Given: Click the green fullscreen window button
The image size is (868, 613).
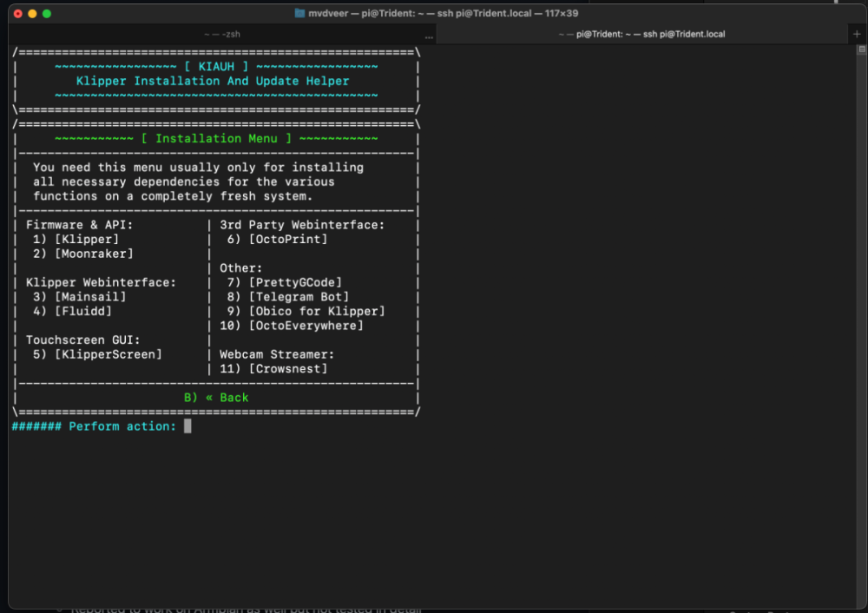Looking at the screenshot, I should (47, 13).
